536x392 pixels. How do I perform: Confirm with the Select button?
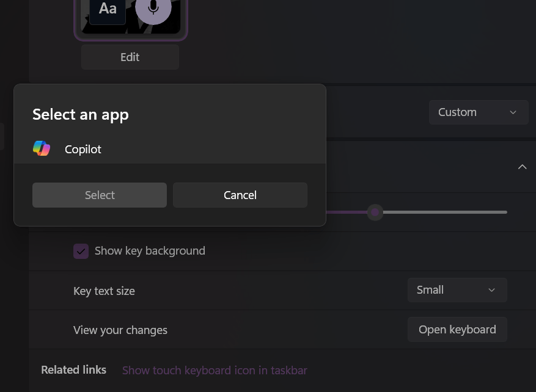pos(100,195)
